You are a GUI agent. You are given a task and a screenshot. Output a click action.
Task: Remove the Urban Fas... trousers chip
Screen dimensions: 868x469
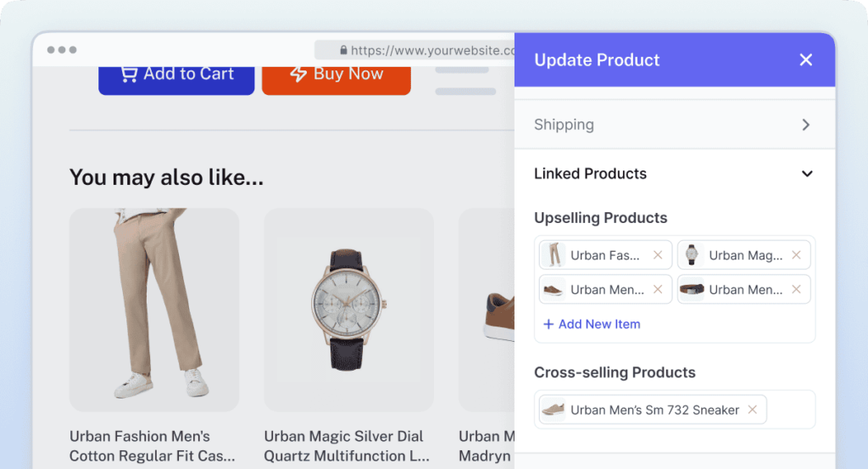[x=658, y=255]
